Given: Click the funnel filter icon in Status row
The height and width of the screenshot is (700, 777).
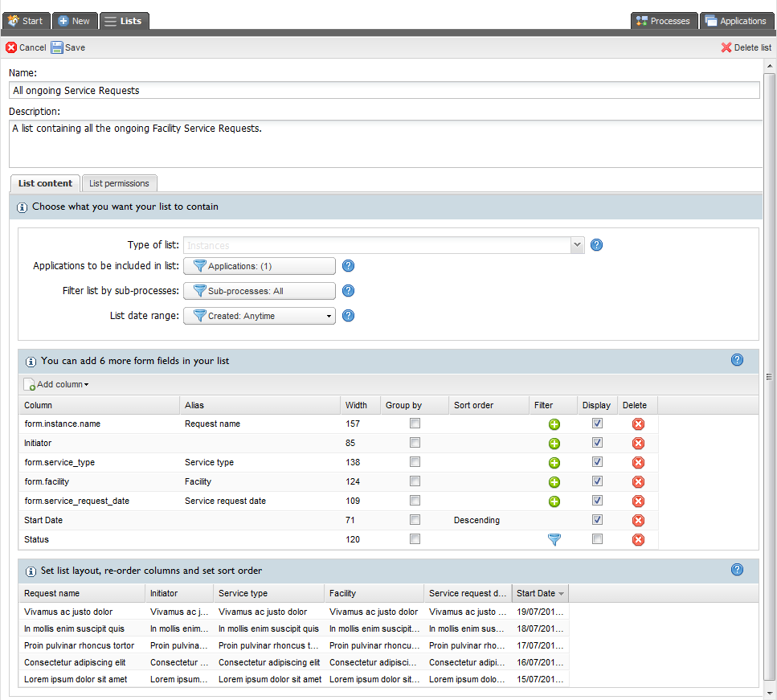Looking at the screenshot, I should point(554,540).
